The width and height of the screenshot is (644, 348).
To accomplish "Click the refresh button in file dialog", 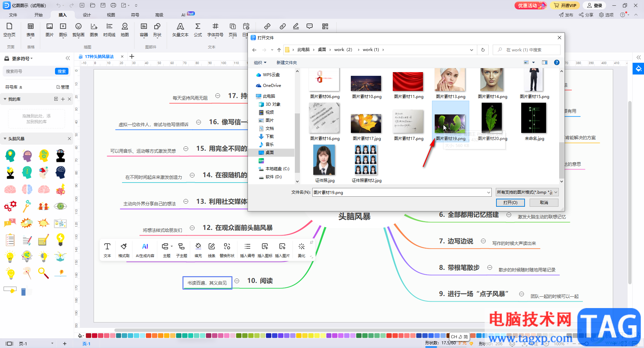I will (483, 50).
